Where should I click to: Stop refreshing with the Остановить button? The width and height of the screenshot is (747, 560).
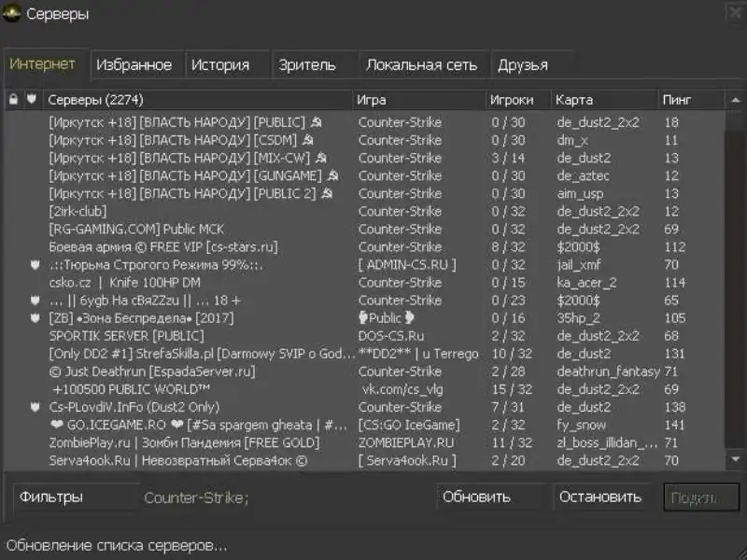600,497
